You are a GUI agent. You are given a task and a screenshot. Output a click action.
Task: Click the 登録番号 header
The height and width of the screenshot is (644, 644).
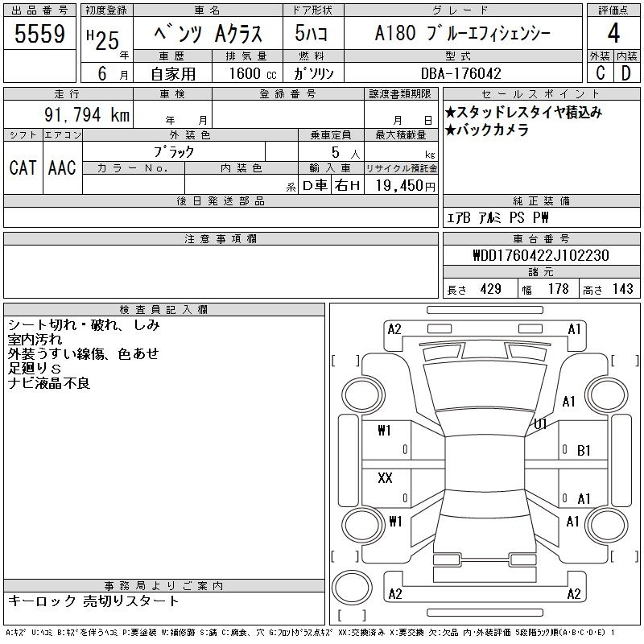[288, 94]
